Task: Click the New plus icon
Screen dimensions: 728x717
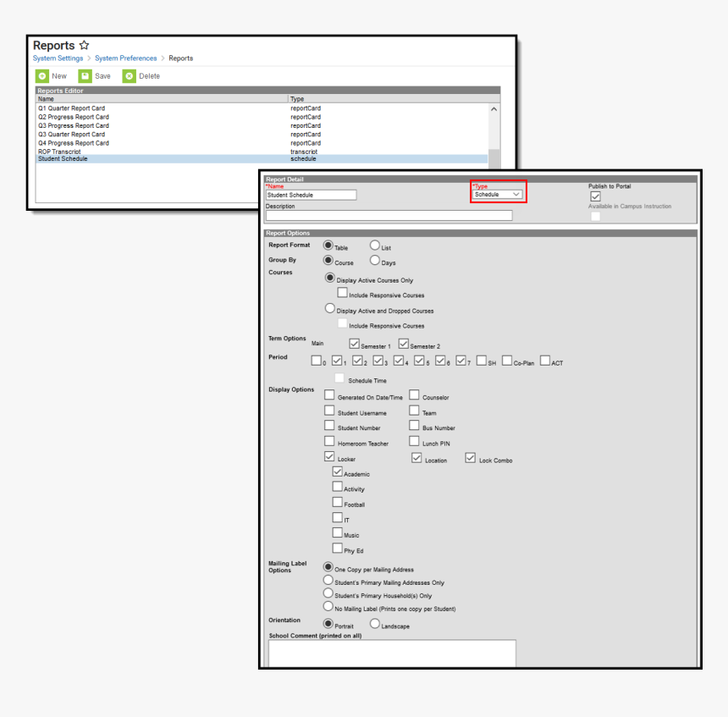Action: [42, 75]
